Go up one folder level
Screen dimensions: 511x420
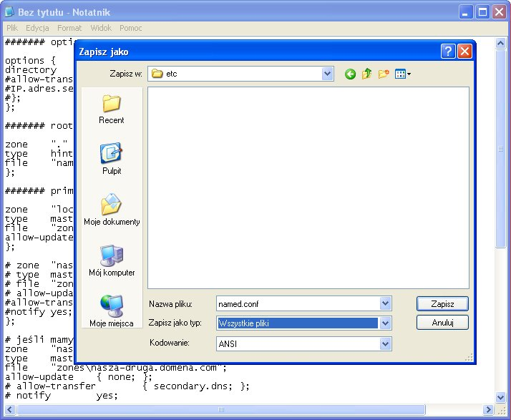click(x=367, y=74)
